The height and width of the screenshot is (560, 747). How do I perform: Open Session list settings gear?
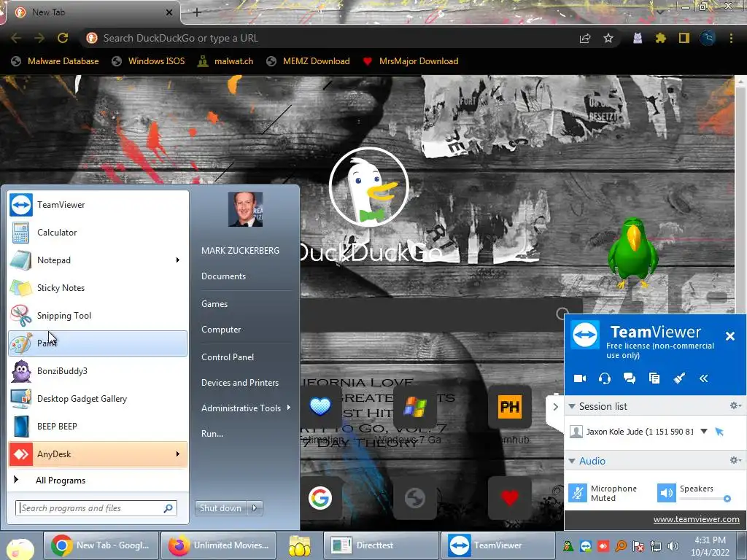click(735, 405)
